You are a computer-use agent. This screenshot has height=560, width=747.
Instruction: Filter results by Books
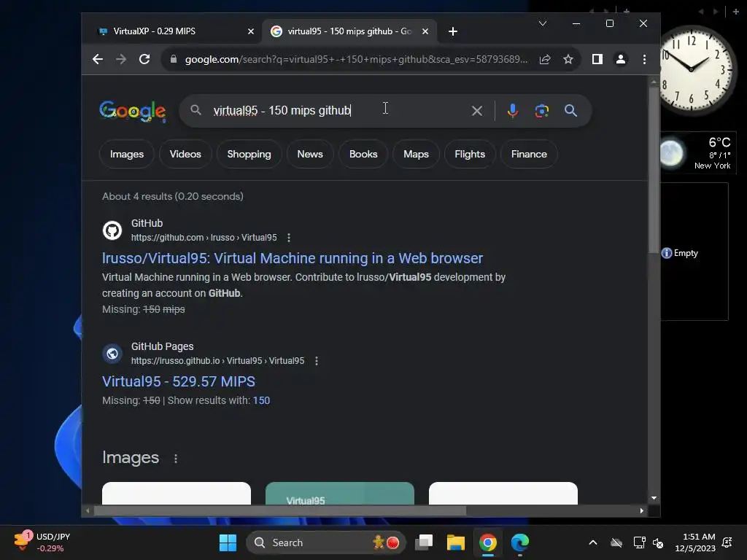(363, 155)
